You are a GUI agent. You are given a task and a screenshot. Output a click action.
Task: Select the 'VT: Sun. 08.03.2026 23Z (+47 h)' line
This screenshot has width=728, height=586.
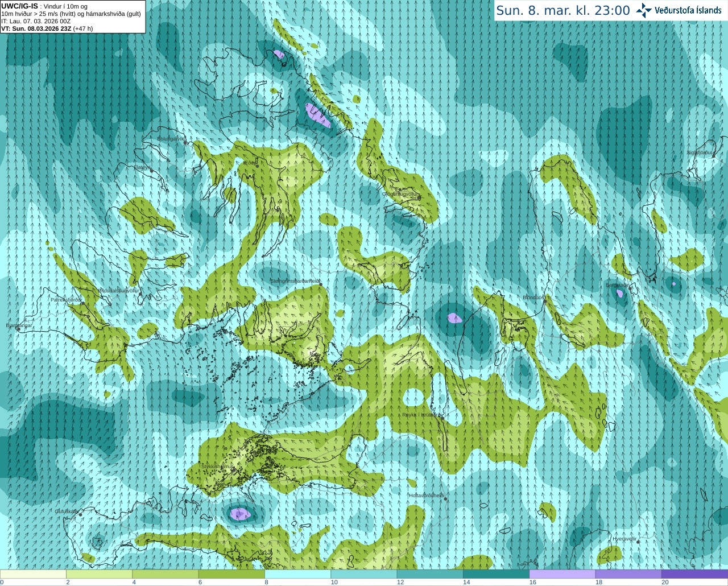point(47,28)
